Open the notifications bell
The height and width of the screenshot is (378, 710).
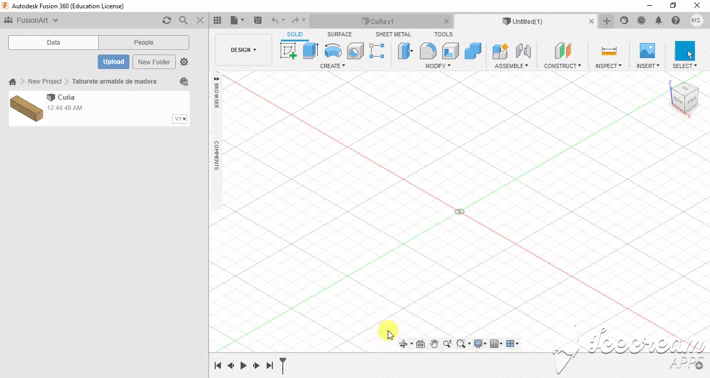pos(658,20)
